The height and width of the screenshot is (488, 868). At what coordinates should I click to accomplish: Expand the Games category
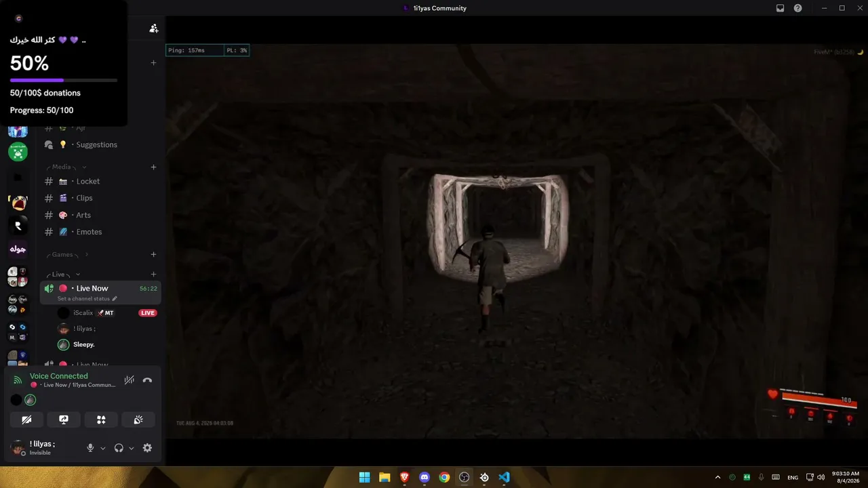click(66, 254)
